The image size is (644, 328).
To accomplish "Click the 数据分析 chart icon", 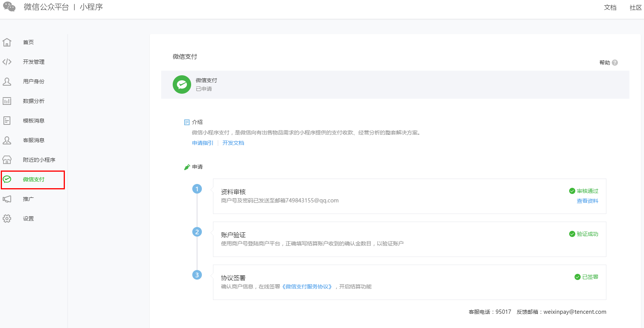I will click(x=7, y=101).
